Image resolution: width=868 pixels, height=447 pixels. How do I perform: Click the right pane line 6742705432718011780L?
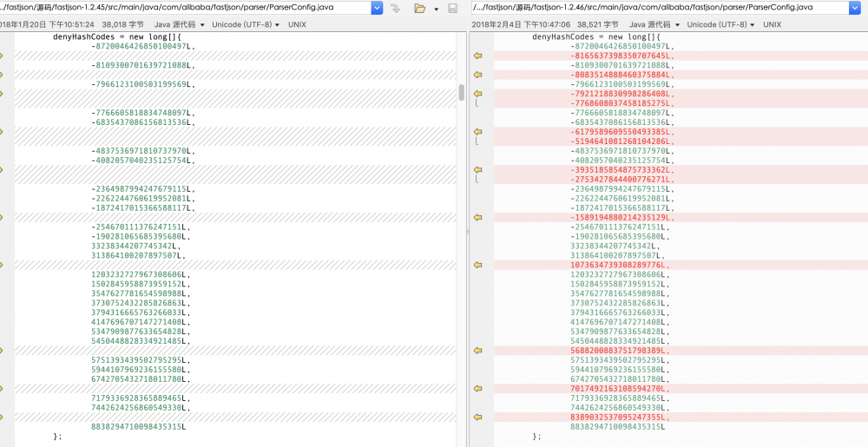coord(620,379)
